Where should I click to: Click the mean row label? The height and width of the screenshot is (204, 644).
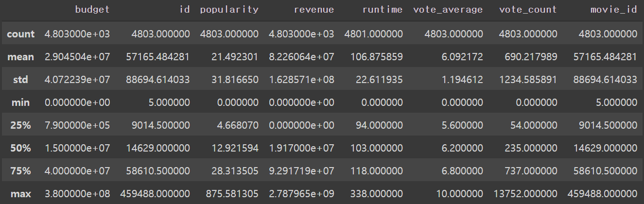(x=20, y=57)
